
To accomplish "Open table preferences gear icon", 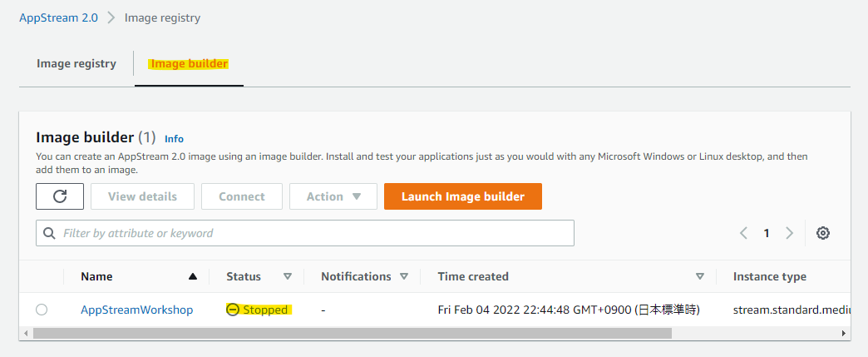I will (x=823, y=233).
